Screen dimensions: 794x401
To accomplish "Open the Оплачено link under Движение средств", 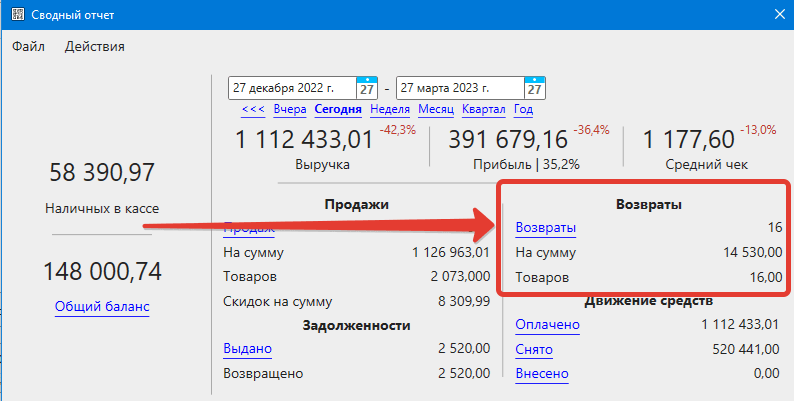I will point(547,324).
